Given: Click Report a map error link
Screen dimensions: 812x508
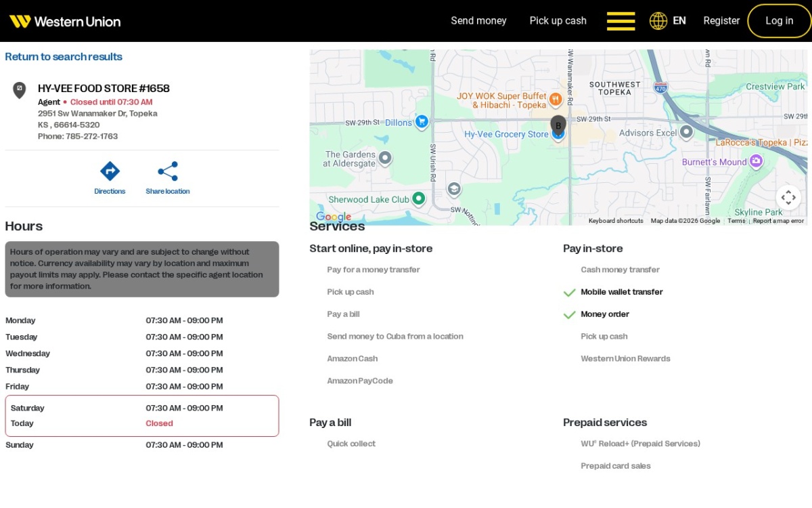Looking at the screenshot, I should coord(778,221).
